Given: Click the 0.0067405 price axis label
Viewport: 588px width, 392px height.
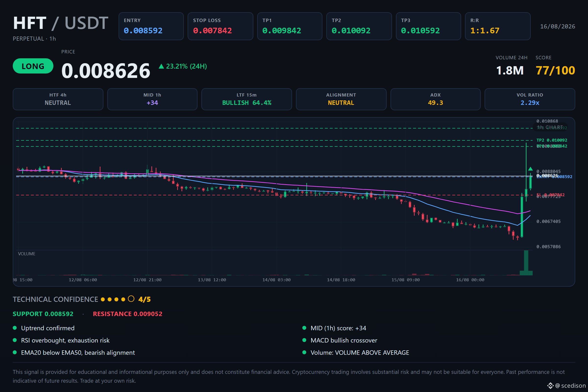Looking at the screenshot, I should [548, 221].
